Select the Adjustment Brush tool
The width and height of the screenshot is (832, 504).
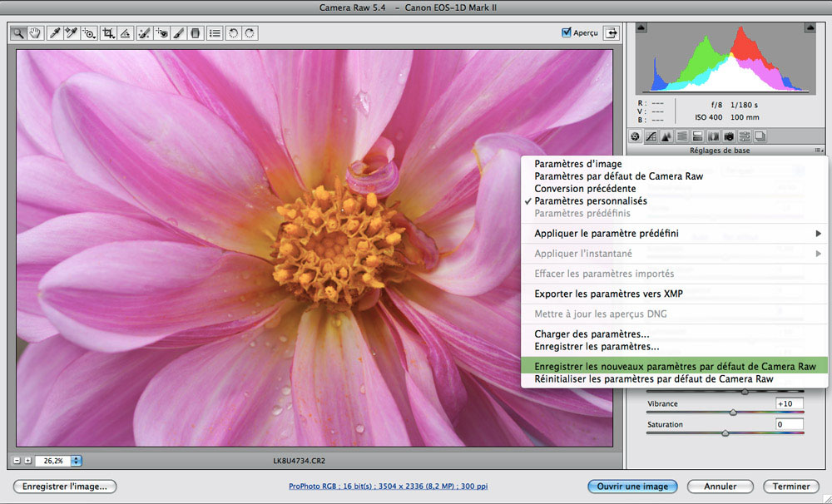(x=178, y=33)
